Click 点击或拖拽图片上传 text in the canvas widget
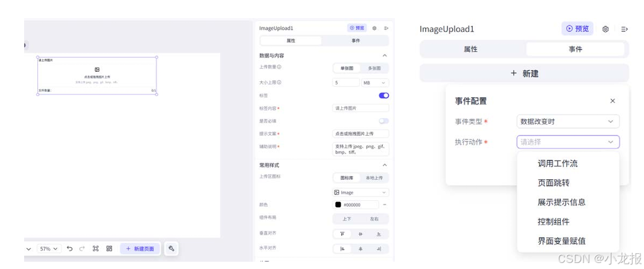The width and height of the screenshot is (644, 269). pyautogui.click(x=97, y=77)
